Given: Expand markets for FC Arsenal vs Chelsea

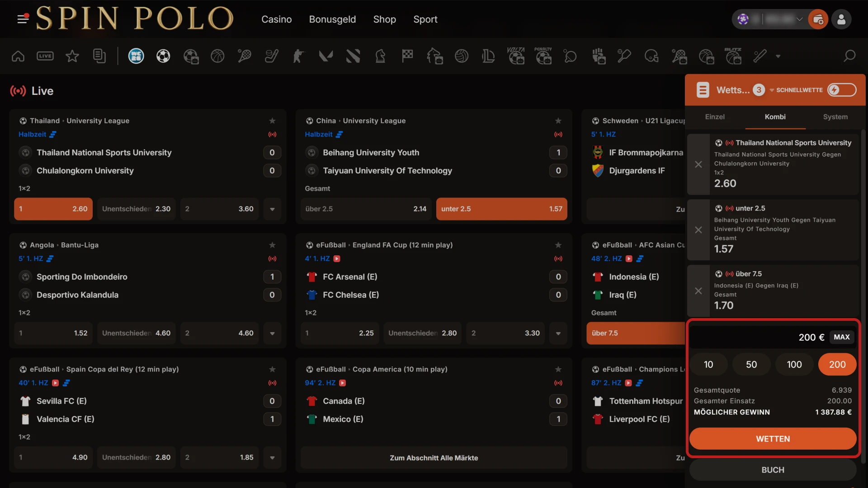Looking at the screenshot, I should click(x=558, y=333).
